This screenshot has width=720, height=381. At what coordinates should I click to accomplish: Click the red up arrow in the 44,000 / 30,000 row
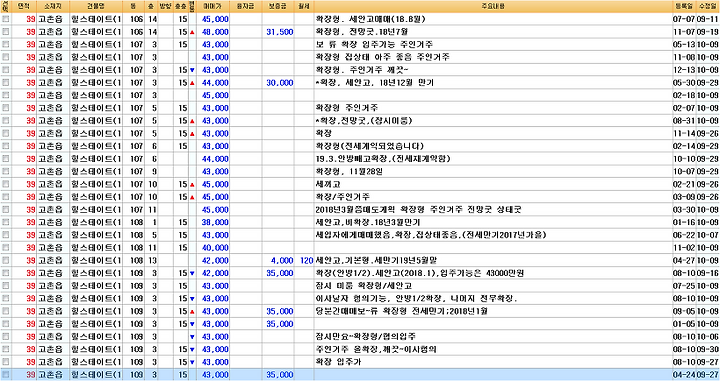coord(192,83)
